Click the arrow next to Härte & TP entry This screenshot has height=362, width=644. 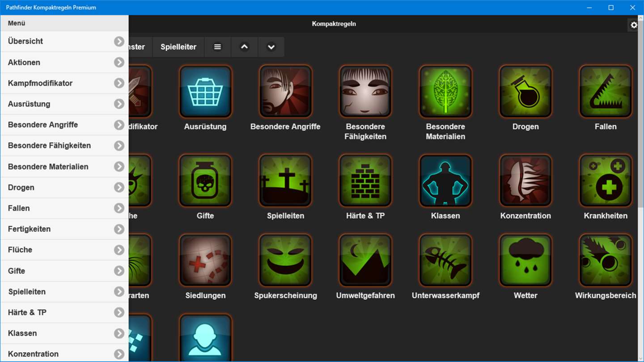pos(119,312)
